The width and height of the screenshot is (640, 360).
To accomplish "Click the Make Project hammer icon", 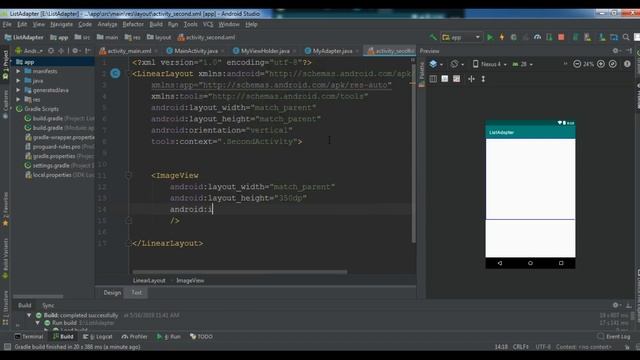I will click(x=433, y=37).
